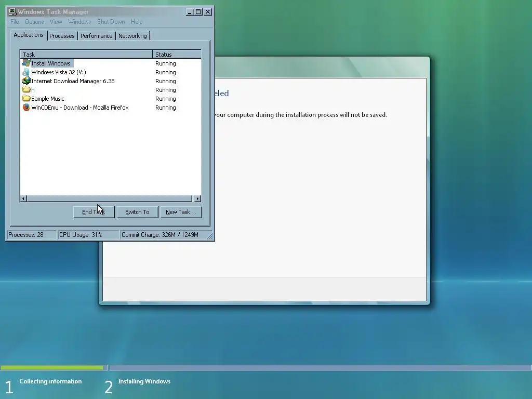532x399 pixels.
Task: Click the resize grip of Task Manager
Action: coord(210,236)
